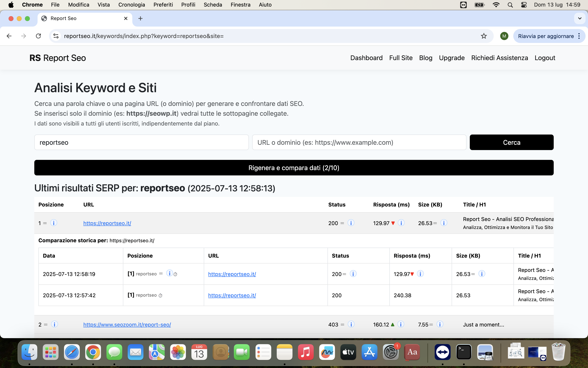Viewport: 588px width, 368px height.
Task: Open the Upgrade page
Action: point(452,58)
